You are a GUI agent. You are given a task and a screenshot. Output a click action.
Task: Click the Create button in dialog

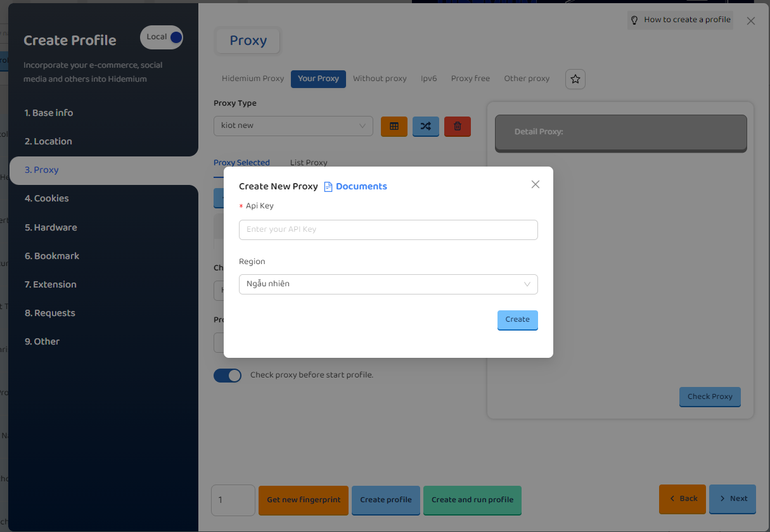click(517, 320)
